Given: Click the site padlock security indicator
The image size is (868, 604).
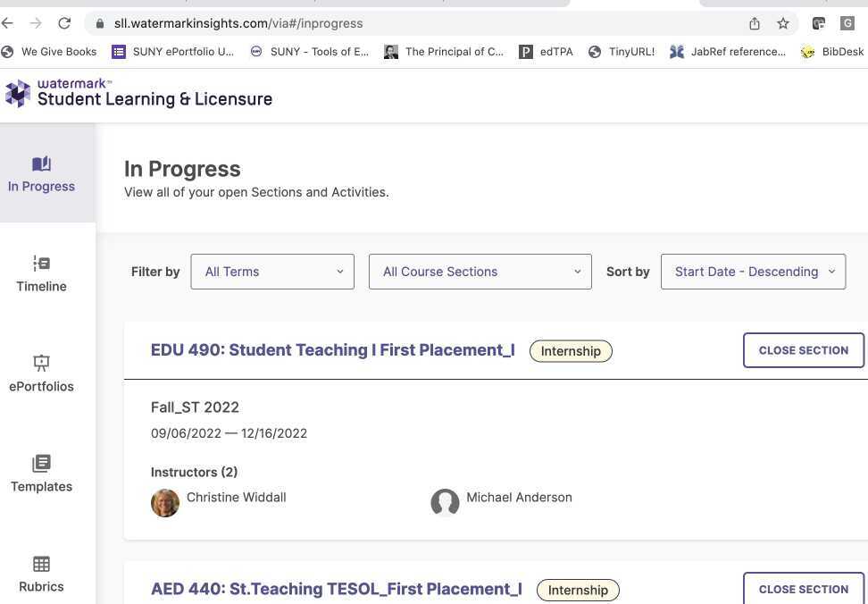Looking at the screenshot, I should [101, 22].
